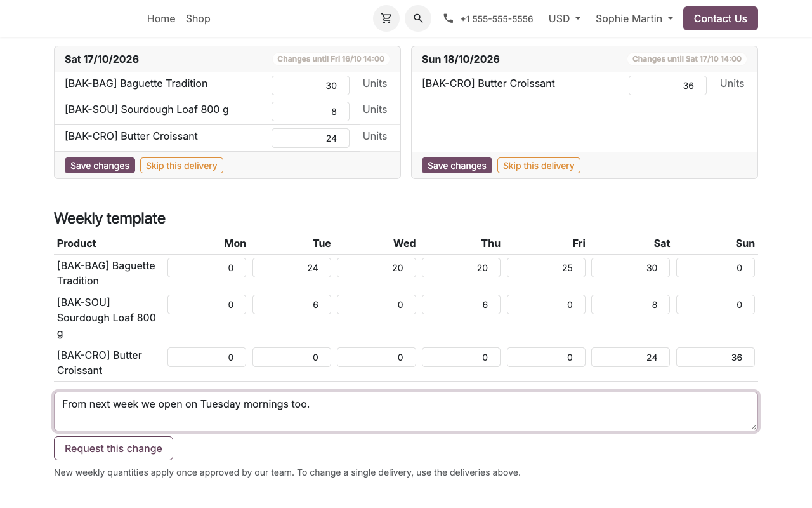Click the Request this change button
The height and width of the screenshot is (508, 812).
114,448
